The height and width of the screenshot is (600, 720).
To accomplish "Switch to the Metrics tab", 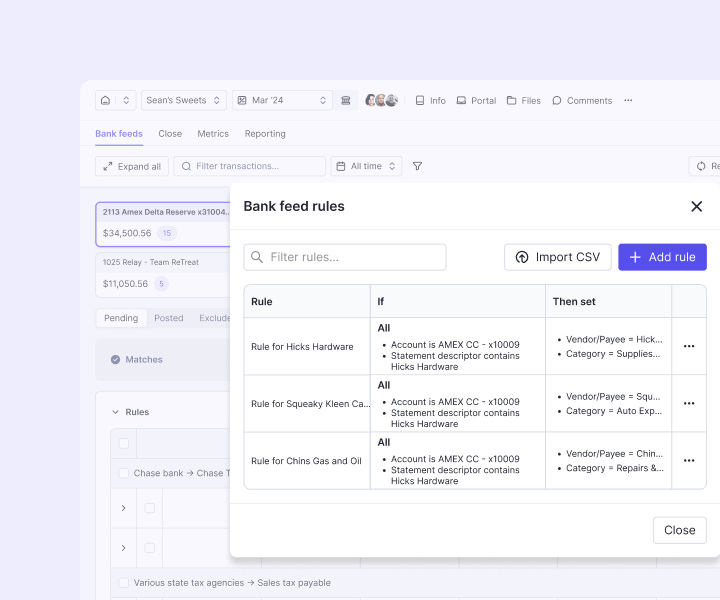I will coord(213,134).
